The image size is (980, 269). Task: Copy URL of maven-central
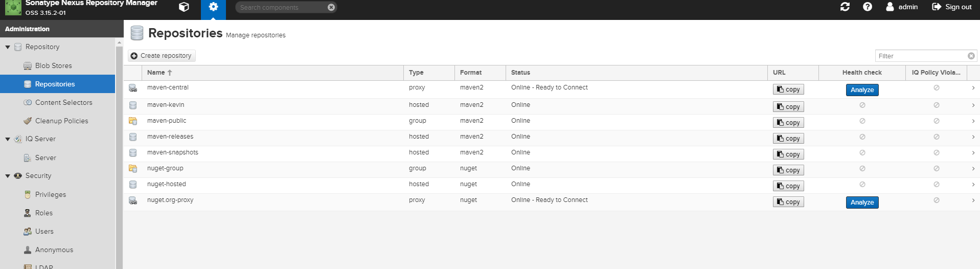[x=788, y=89]
